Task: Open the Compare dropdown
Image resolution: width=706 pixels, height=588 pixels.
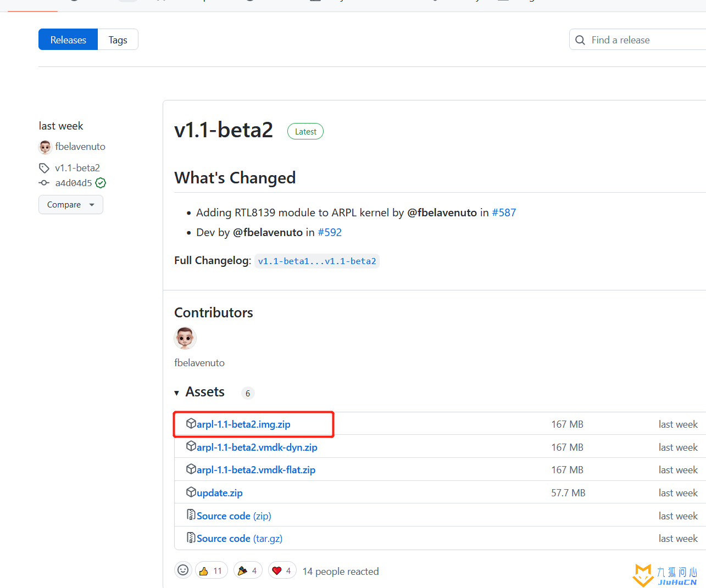Action: (71, 205)
